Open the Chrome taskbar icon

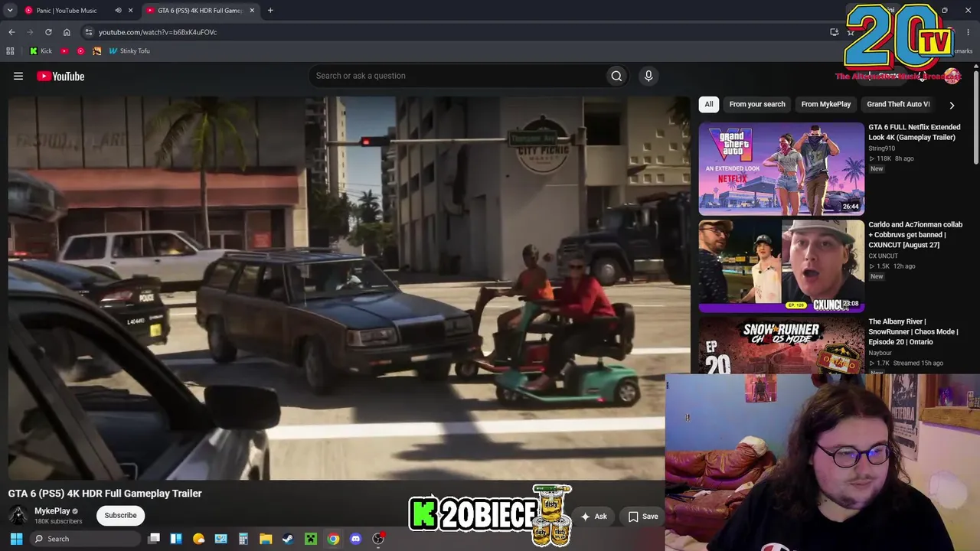[333, 539]
